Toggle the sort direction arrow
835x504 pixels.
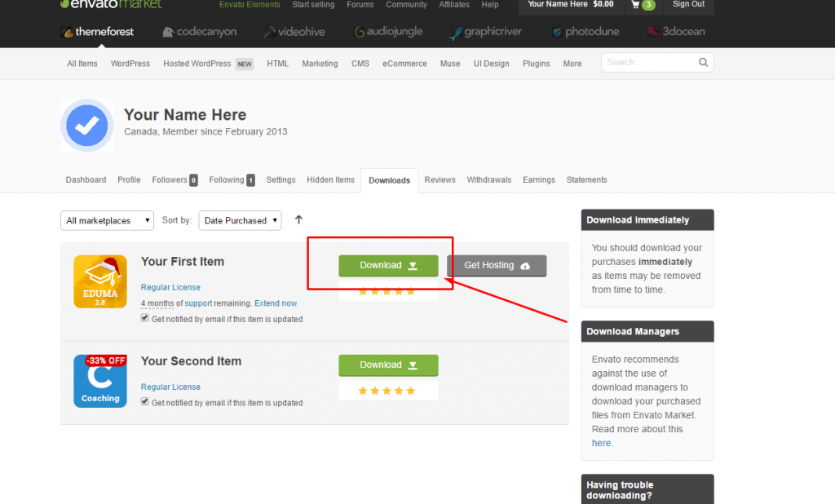pyautogui.click(x=298, y=219)
